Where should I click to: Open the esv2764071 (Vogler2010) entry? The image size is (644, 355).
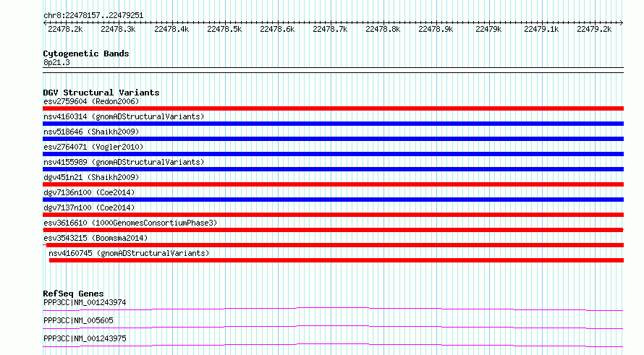coord(93,147)
